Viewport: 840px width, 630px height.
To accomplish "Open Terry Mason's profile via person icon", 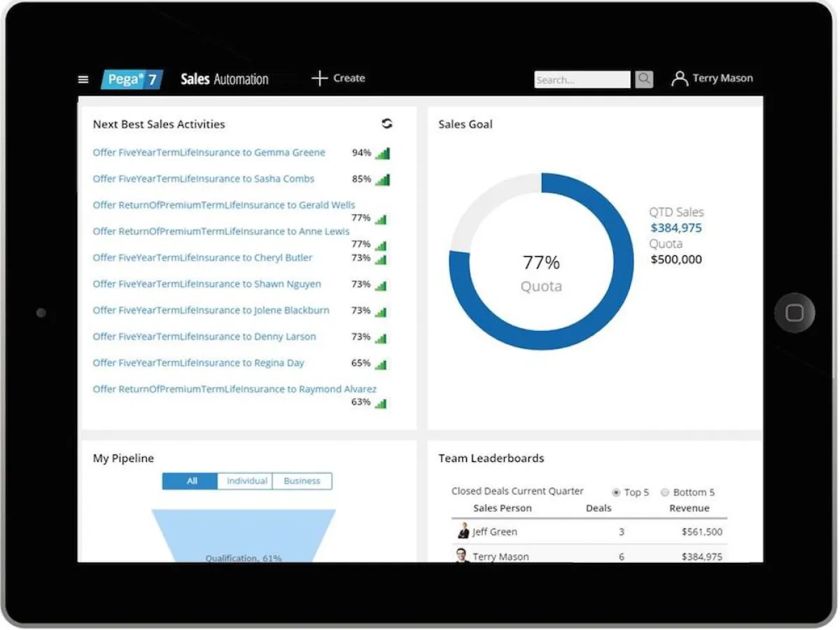I will click(678, 78).
